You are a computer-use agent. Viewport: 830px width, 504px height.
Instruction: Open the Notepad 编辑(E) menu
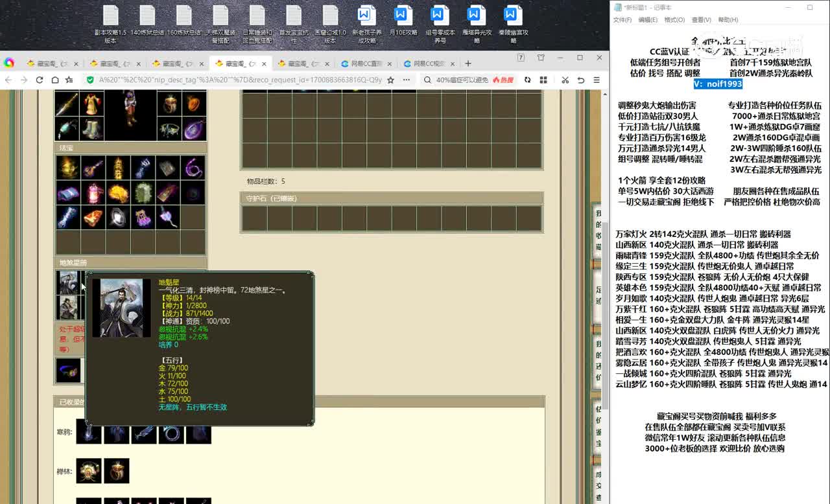648,20
